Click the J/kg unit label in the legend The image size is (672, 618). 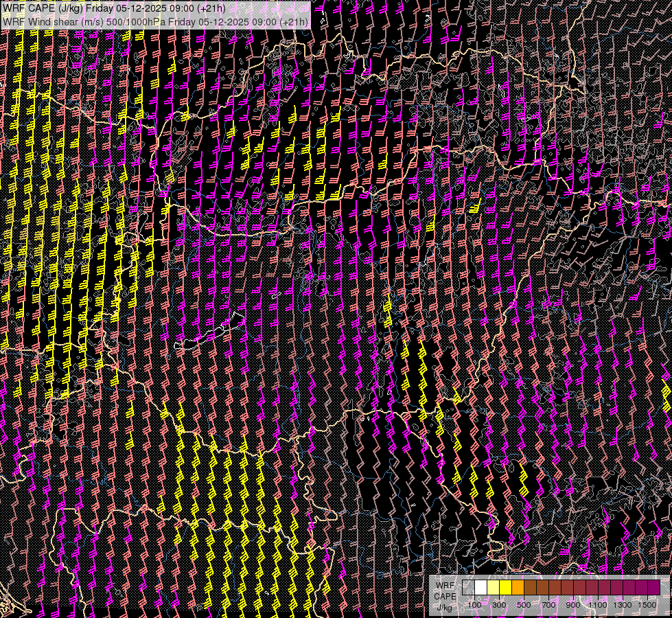pyautogui.click(x=444, y=607)
